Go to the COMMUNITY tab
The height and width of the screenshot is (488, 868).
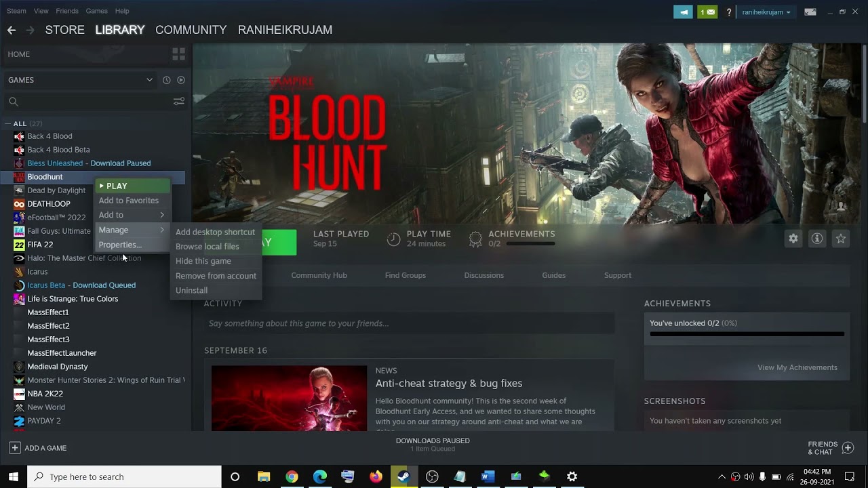point(191,30)
